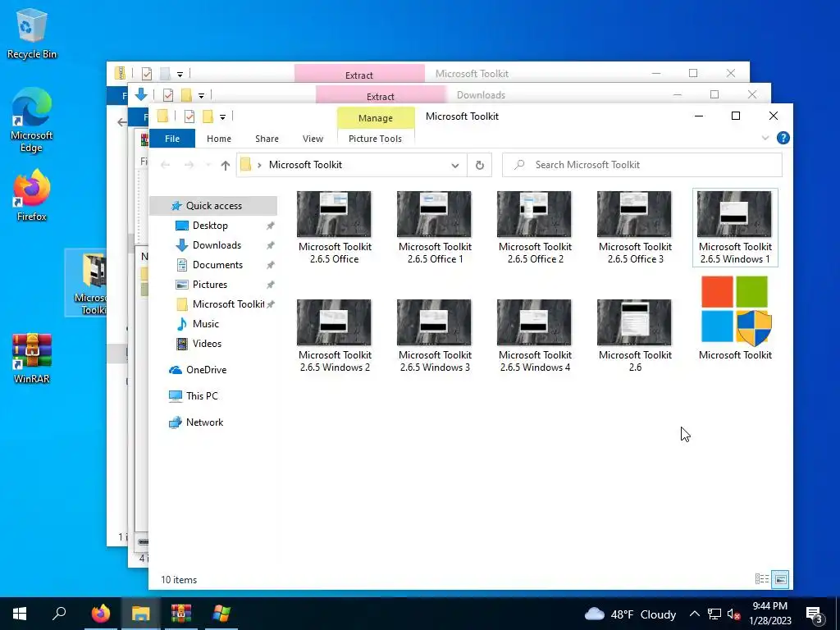Expand address bar history dropdown
This screenshot has width=840, height=630.
pyautogui.click(x=454, y=166)
